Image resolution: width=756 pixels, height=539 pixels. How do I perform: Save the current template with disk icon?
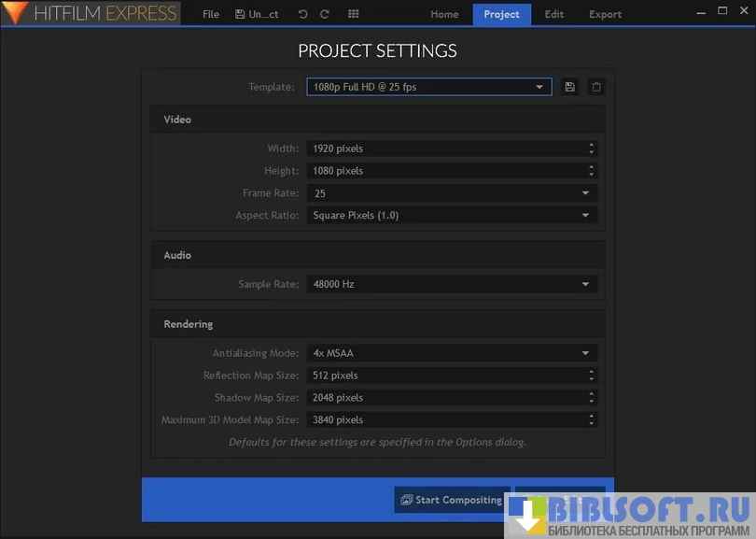click(x=570, y=87)
